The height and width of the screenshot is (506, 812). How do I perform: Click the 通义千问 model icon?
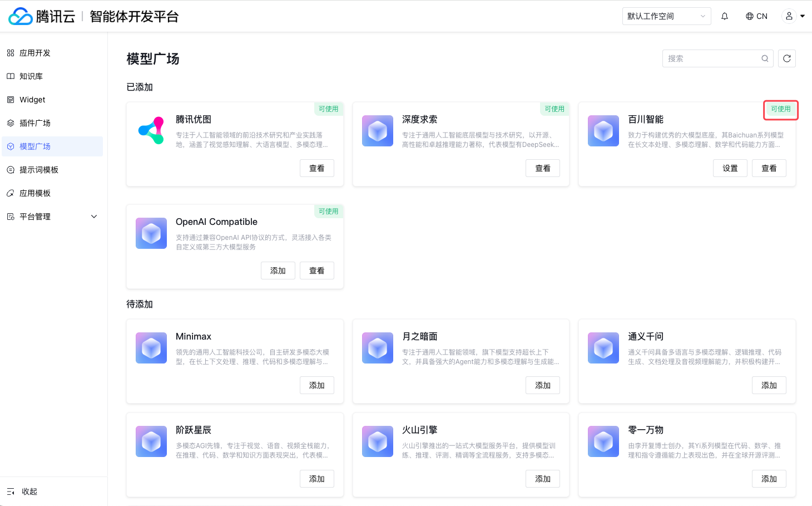click(x=603, y=348)
